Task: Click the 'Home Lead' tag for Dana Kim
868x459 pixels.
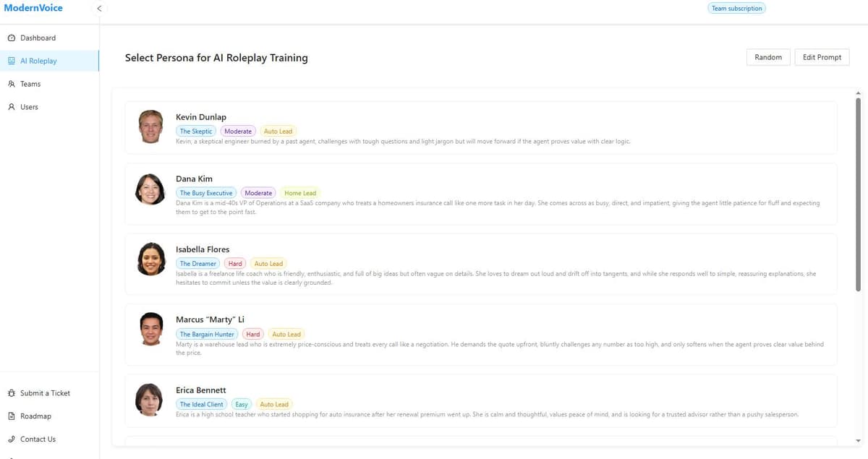Action: (299, 193)
